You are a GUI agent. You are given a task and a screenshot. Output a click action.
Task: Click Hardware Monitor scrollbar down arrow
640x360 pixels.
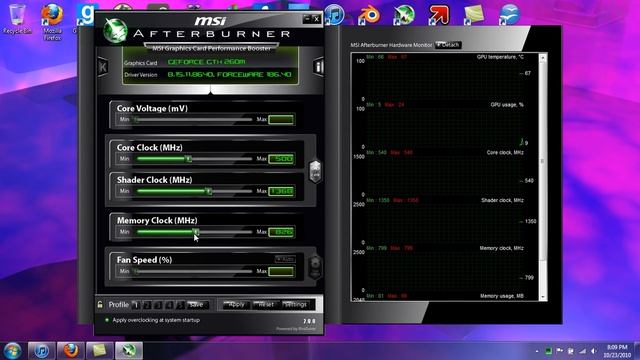click(542, 297)
